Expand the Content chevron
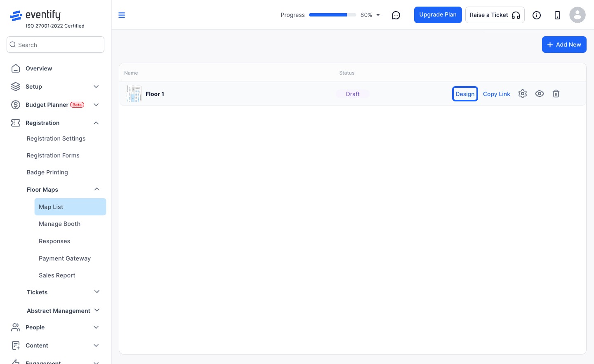594x364 pixels. 96,345
